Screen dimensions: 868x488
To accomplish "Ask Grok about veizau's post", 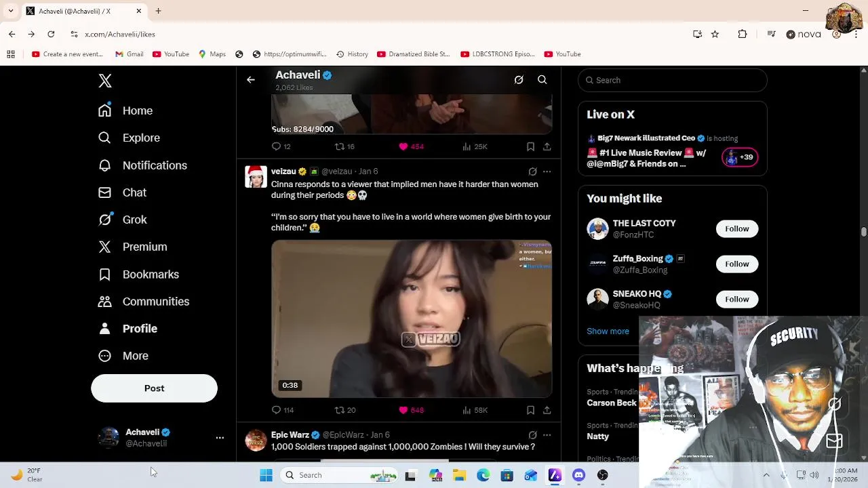I will pos(532,171).
